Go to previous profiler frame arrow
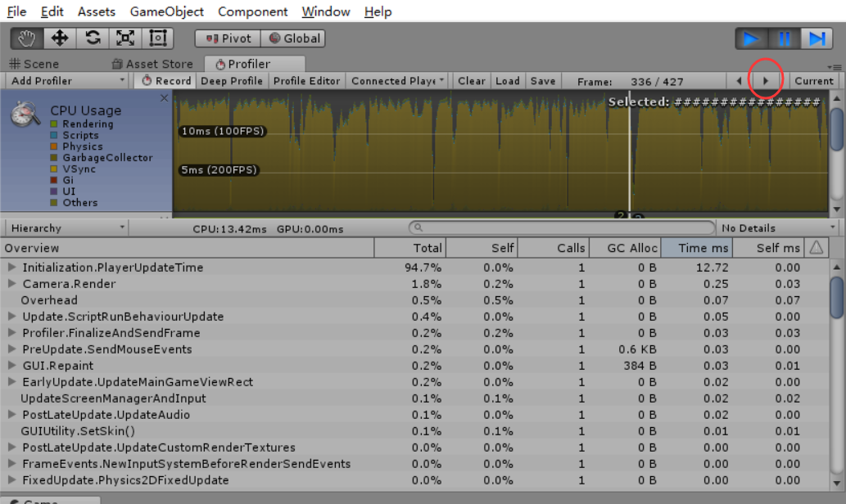The width and height of the screenshot is (846, 504). [x=740, y=81]
